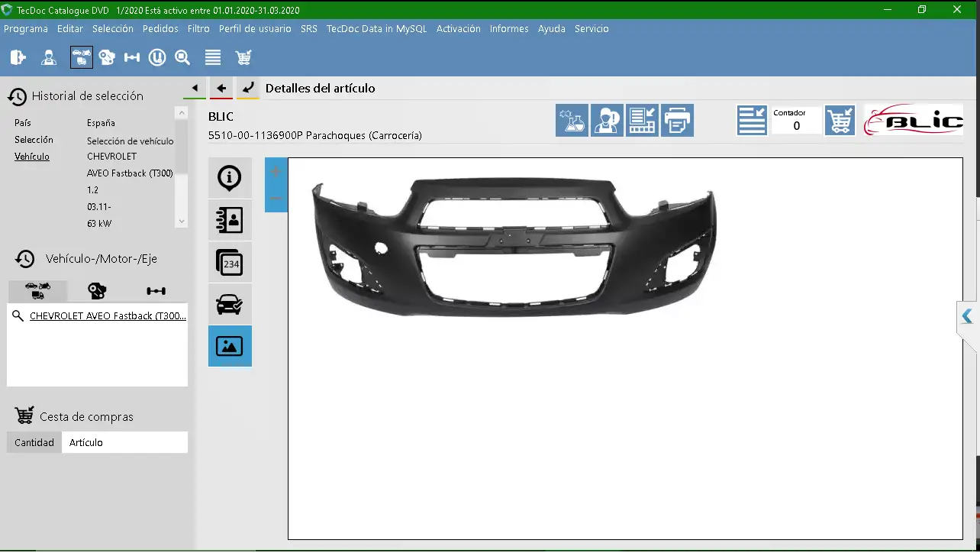Select vehicle type search in top toolbar
This screenshot has height=553, width=980.
82,57
